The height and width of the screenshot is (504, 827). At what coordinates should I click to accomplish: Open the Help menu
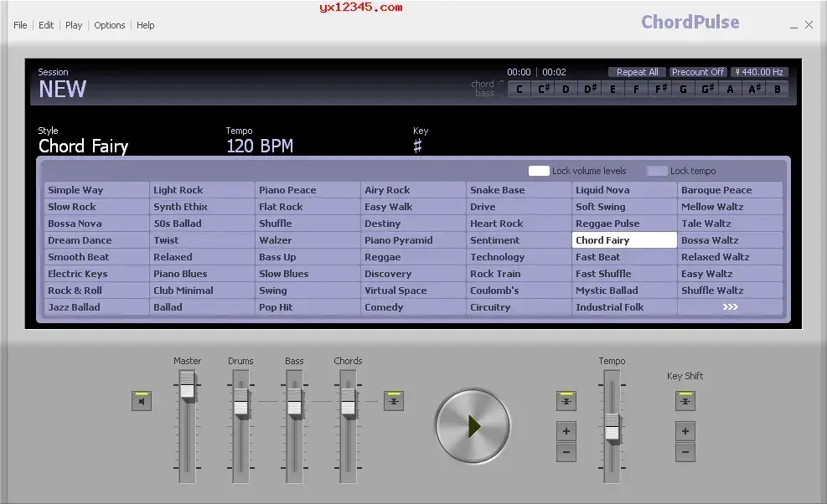tap(146, 25)
